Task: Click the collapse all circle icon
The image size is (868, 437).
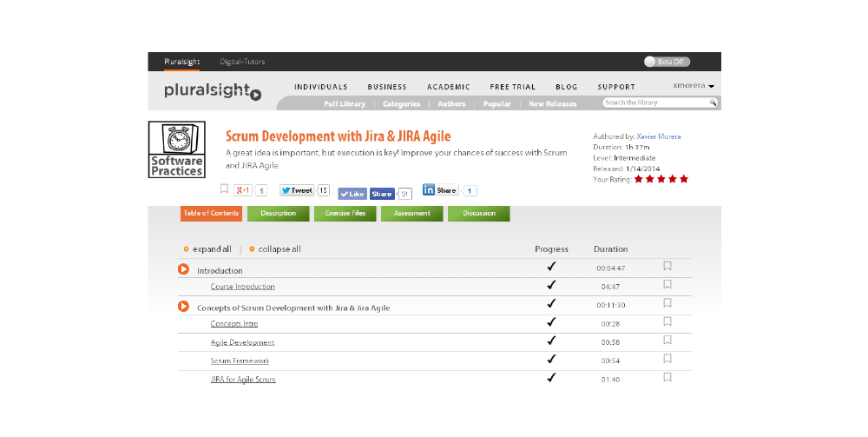Action: click(x=252, y=249)
